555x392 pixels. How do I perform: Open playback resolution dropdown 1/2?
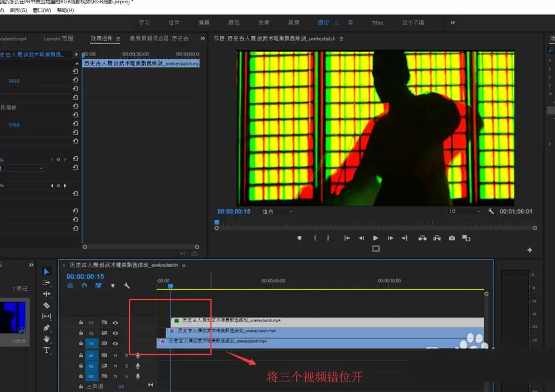pos(465,212)
